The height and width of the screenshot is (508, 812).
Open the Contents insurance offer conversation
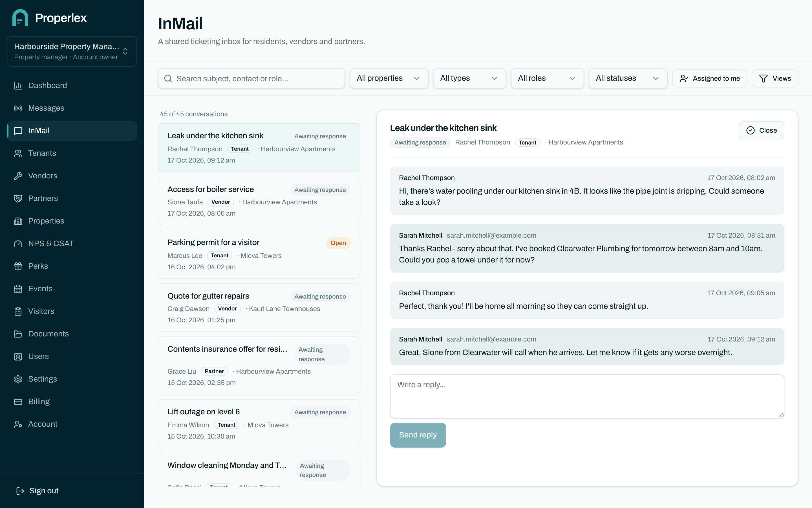click(x=259, y=365)
